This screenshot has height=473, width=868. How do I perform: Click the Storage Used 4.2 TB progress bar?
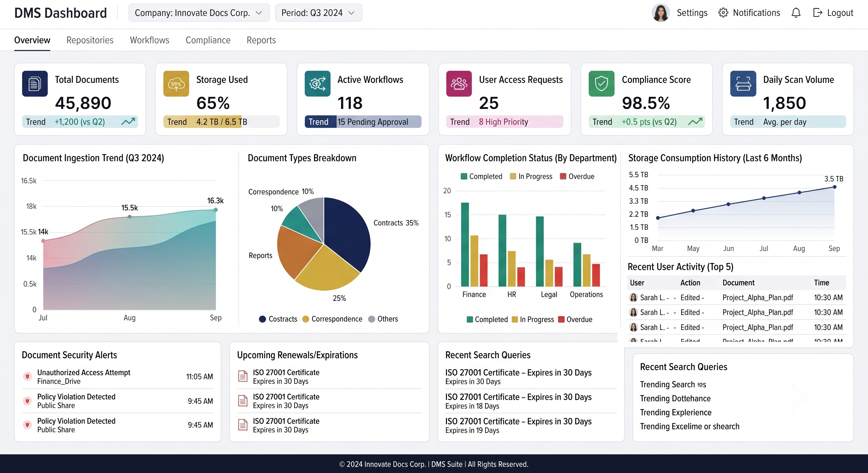pyautogui.click(x=221, y=122)
